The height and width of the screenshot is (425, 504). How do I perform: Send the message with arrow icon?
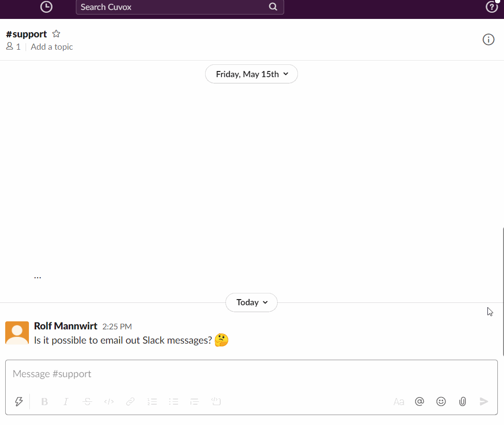484,401
